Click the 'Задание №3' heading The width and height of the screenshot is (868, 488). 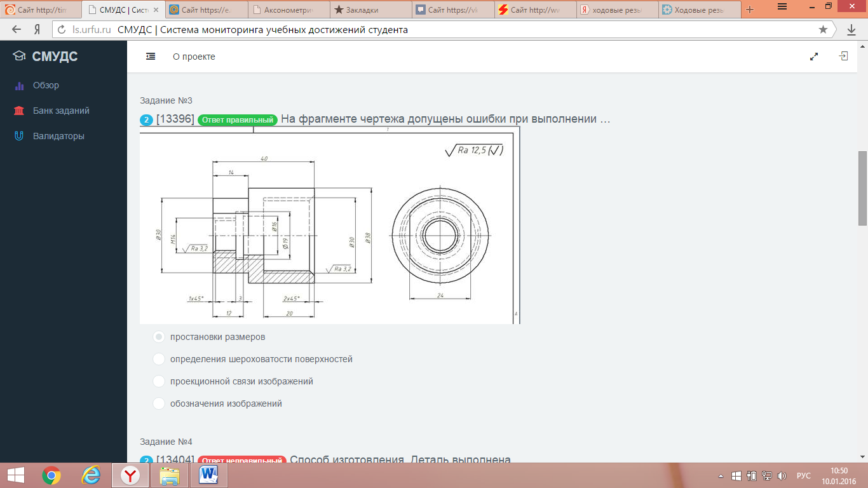166,100
